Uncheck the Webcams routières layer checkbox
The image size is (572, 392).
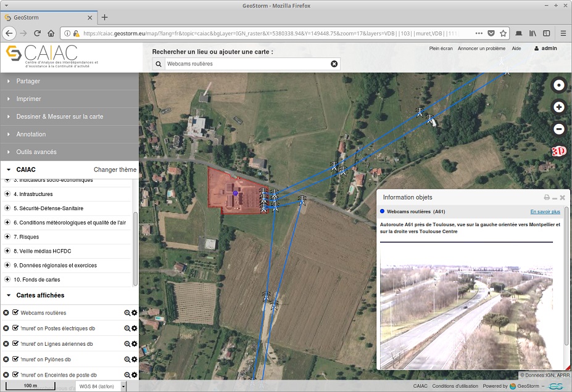tap(15, 312)
